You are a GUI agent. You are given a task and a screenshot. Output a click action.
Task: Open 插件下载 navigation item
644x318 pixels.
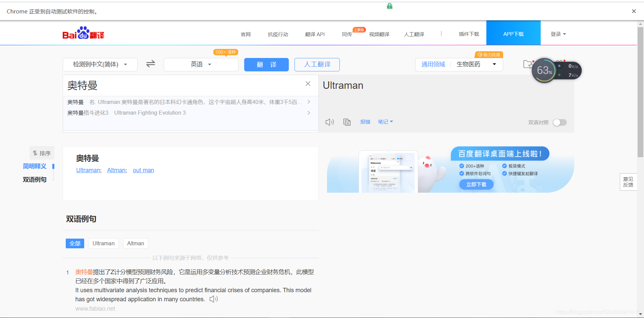tap(469, 34)
